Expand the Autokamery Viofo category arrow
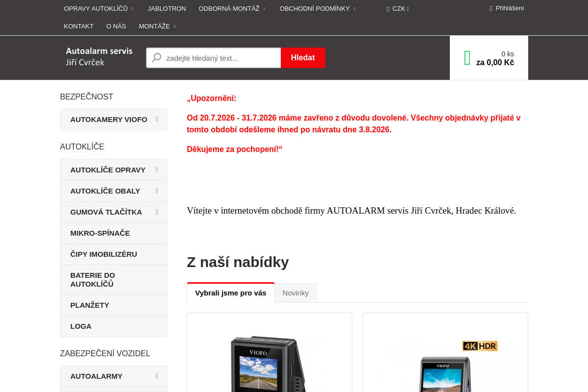 coord(157,119)
